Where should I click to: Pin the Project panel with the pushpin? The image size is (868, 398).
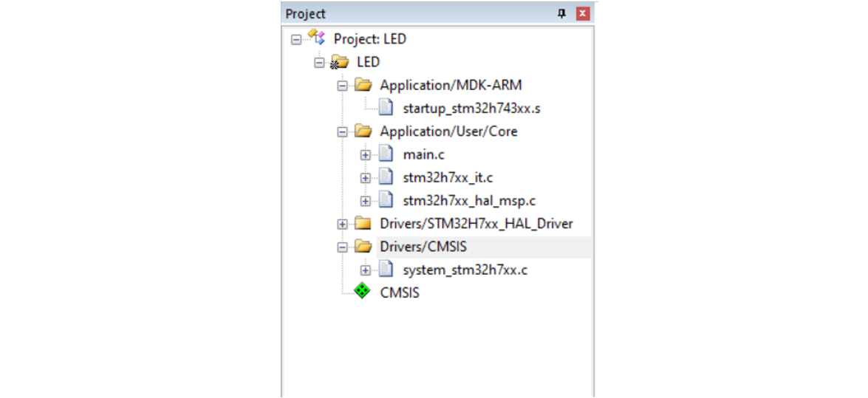(562, 14)
